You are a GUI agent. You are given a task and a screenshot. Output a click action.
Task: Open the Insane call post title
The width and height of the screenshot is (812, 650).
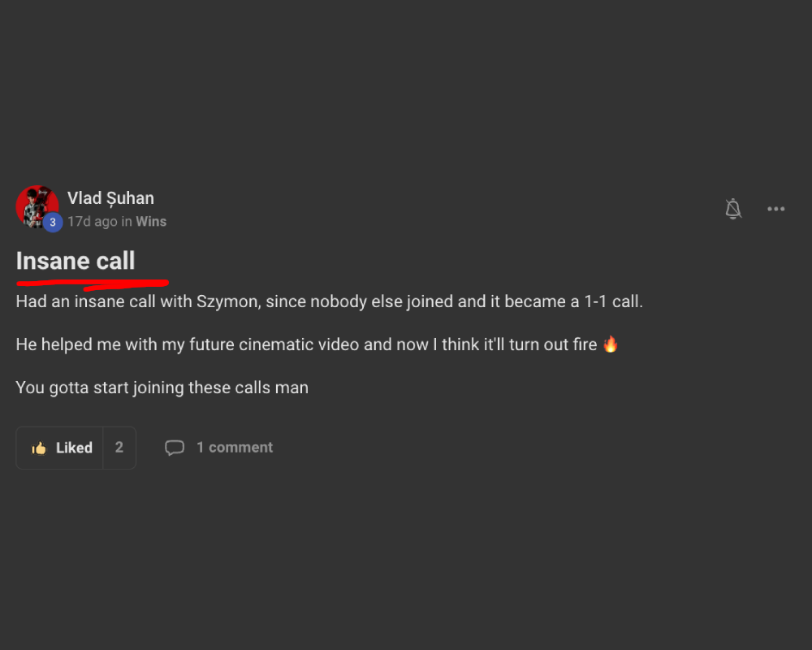(x=76, y=262)
